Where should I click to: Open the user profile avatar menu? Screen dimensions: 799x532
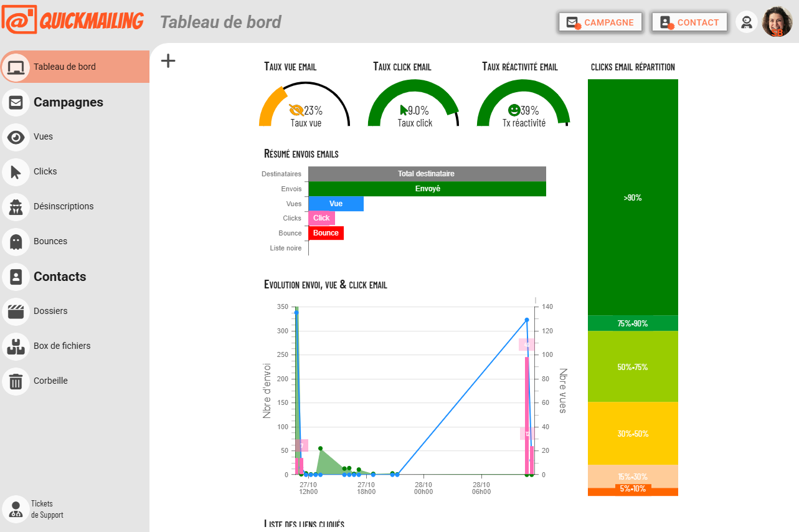point(777,22)
